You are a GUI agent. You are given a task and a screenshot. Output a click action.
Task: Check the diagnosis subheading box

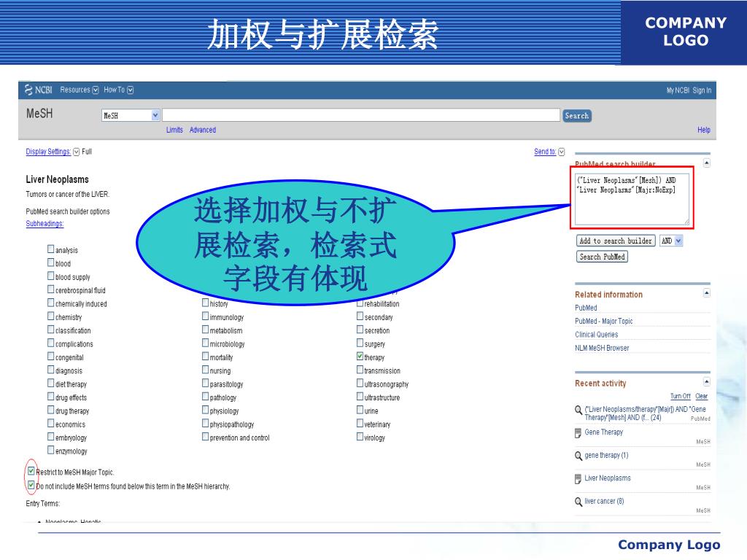point(50,369)
